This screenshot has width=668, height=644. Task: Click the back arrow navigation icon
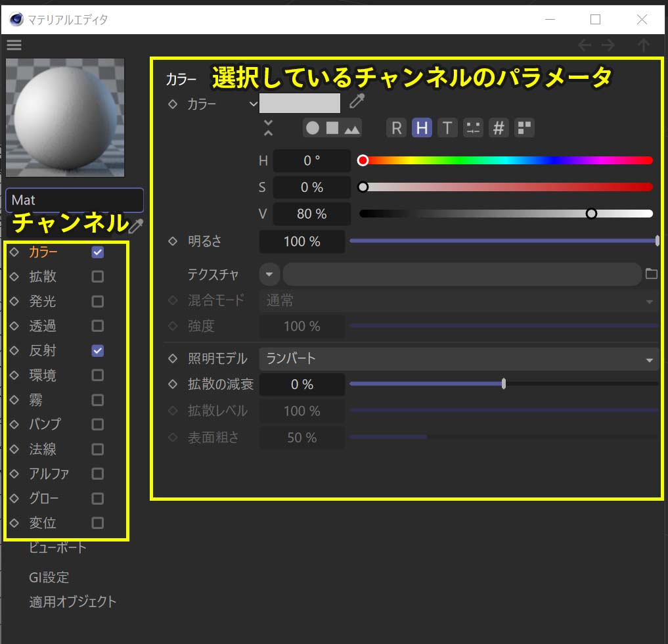(585, 45)
